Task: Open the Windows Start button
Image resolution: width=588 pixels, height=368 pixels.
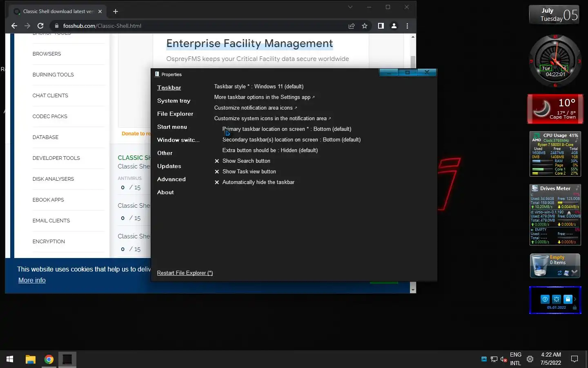Action: pos(10,359)
